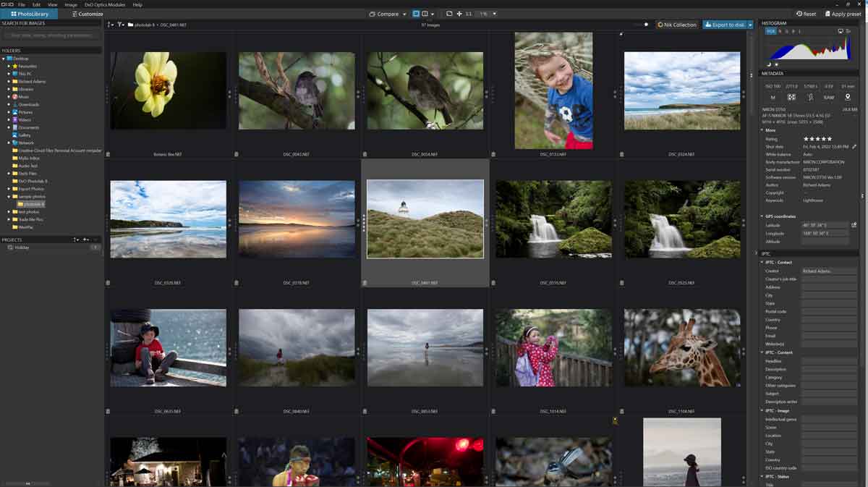Select the grid-only view icon in the toolbar

[415, 13]
